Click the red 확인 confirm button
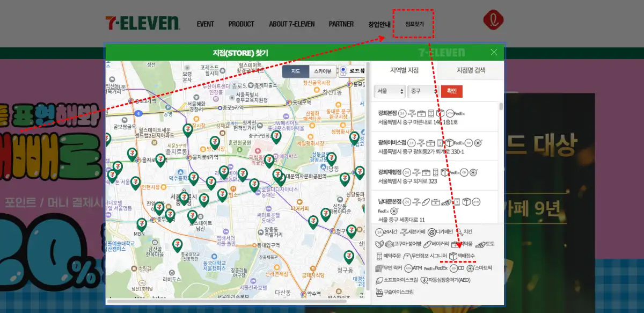This screenshot has width=644, height=313. tap(451, 91)
